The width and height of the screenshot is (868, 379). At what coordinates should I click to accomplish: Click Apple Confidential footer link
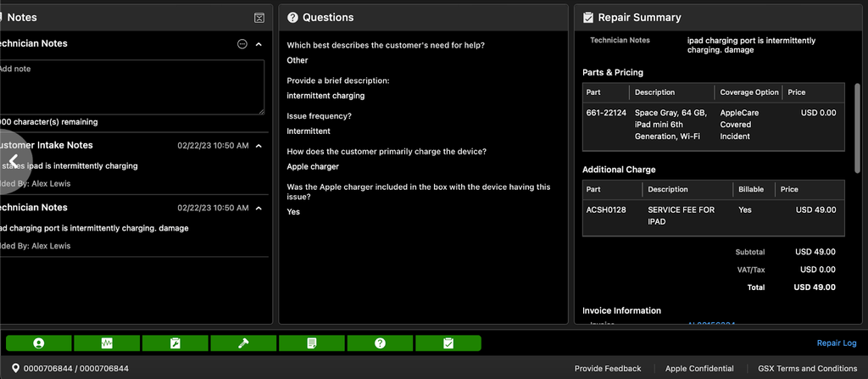pos(699,369)
